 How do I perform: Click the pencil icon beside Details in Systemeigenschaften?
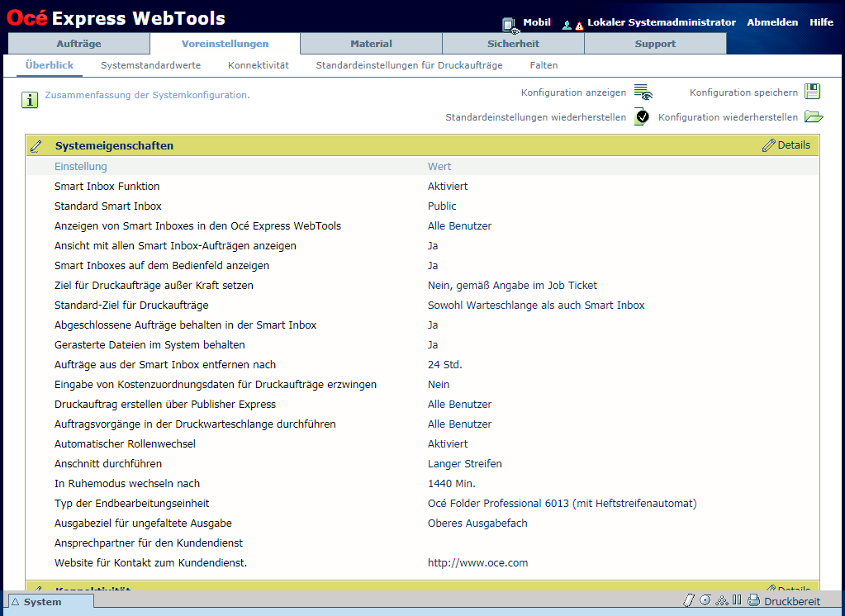768,145
